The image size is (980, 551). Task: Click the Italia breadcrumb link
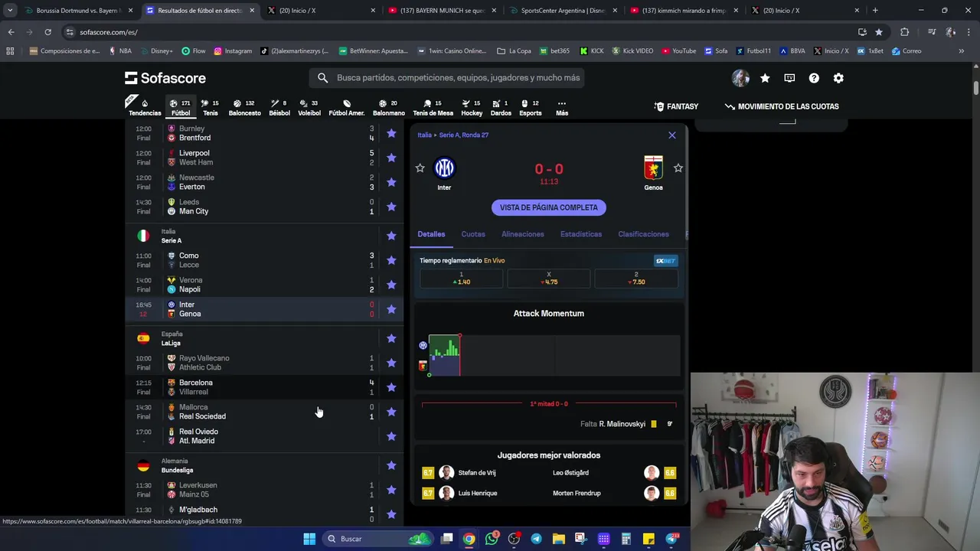click(x=425, y=135)
